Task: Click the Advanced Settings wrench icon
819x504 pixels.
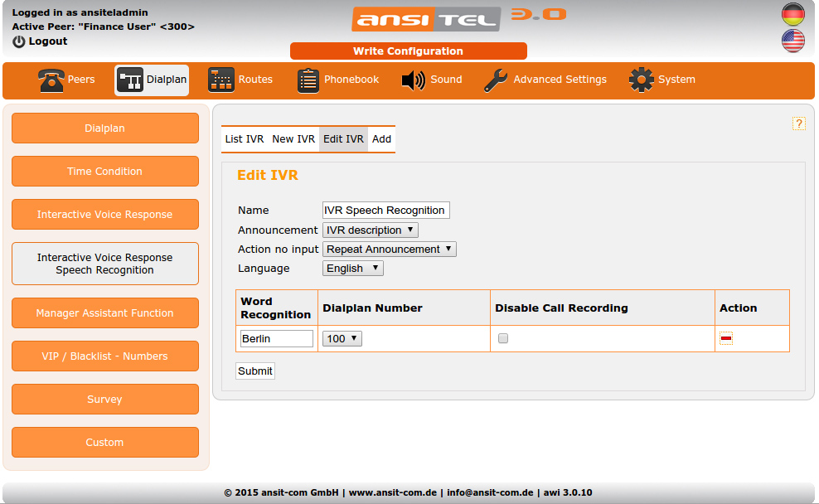Action: tap(496, 80)
